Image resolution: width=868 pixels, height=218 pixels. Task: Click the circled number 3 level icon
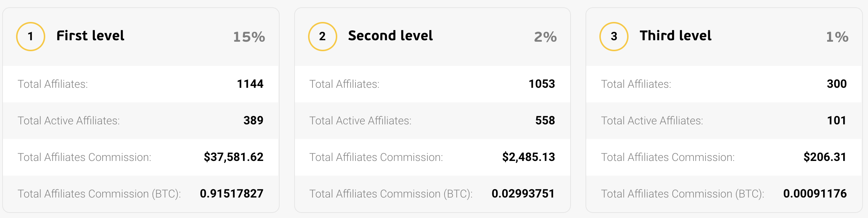(614, 37)
